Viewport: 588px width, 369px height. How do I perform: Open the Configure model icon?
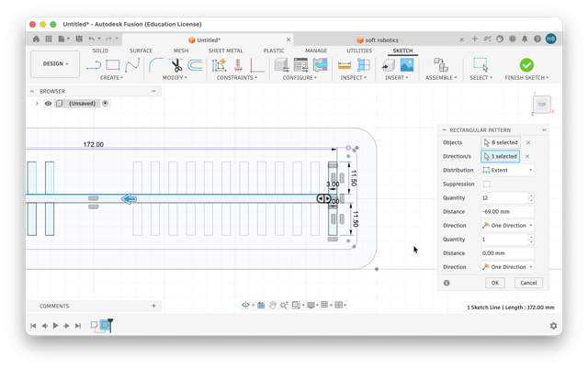point(281,65)
